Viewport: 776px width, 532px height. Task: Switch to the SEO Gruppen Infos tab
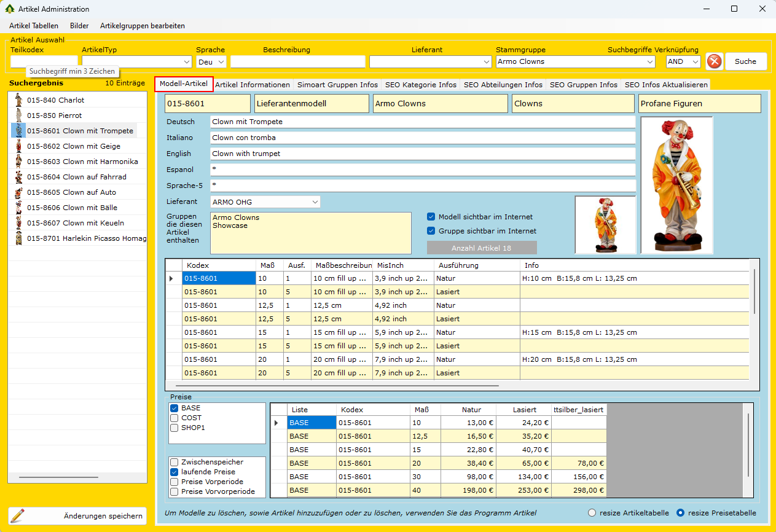(x=583, y=85)
